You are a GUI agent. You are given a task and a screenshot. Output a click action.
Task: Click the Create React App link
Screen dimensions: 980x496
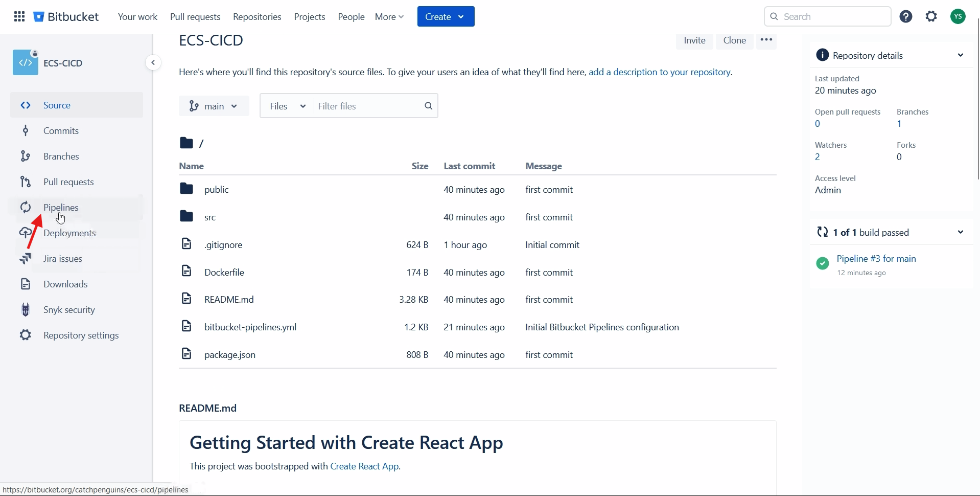pyautogui.click(x=364, y=466)
